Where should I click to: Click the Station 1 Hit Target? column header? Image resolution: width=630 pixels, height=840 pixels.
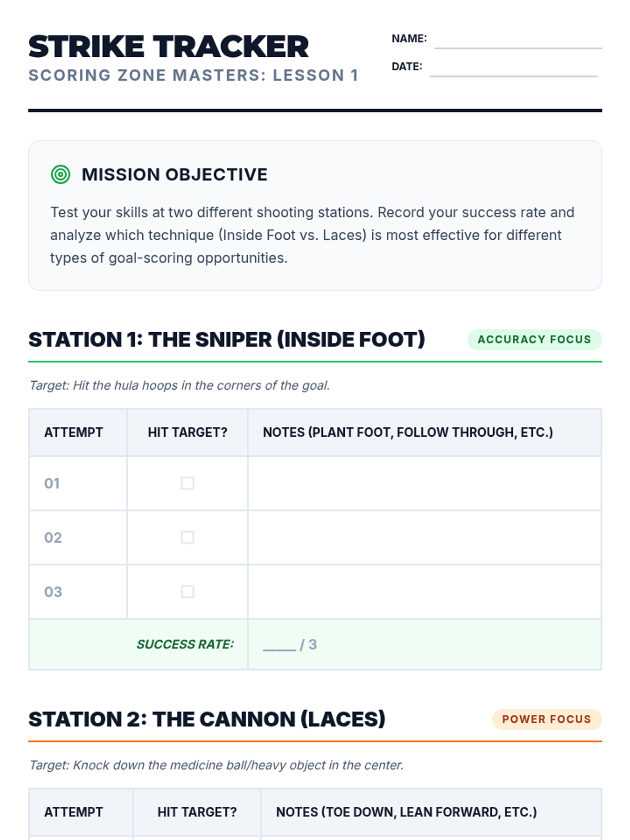pyautogui.click(x=187, y=432)
